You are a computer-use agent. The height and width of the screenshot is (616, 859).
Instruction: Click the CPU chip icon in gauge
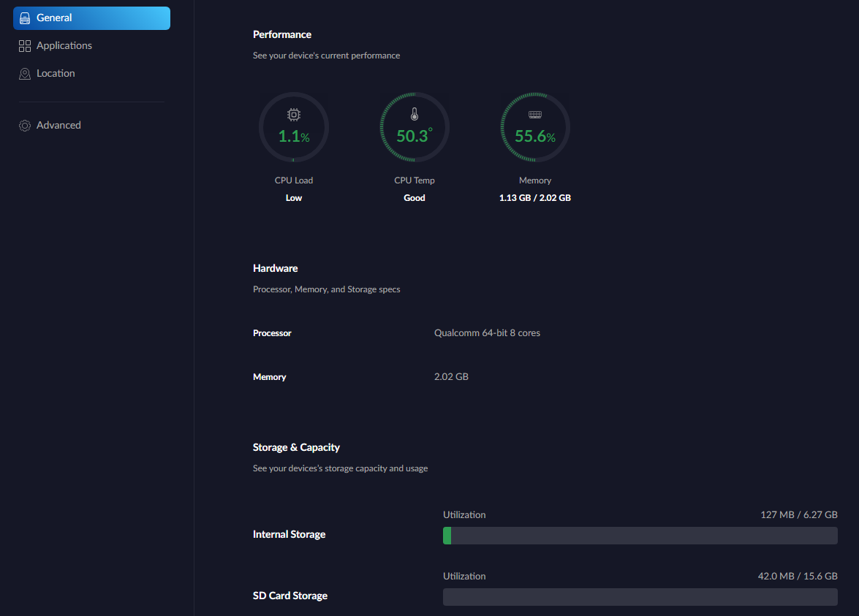294,115
